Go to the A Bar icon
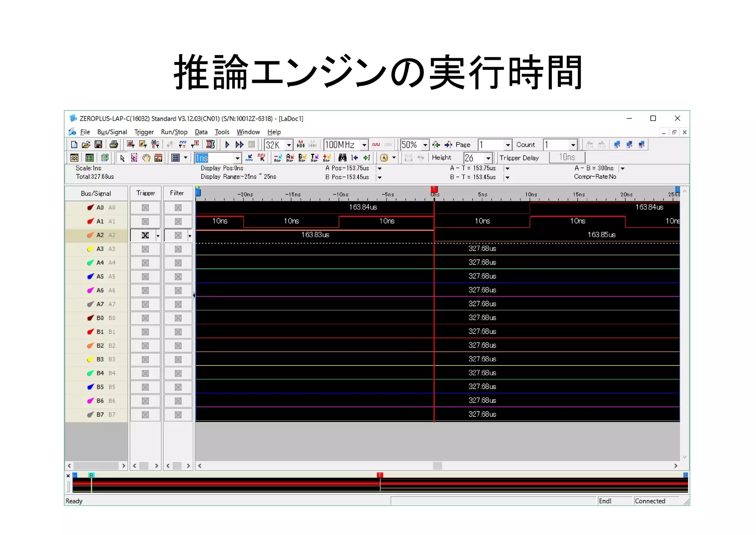The height and width of the screenshot is (535, 756). [x=290, y=158]
